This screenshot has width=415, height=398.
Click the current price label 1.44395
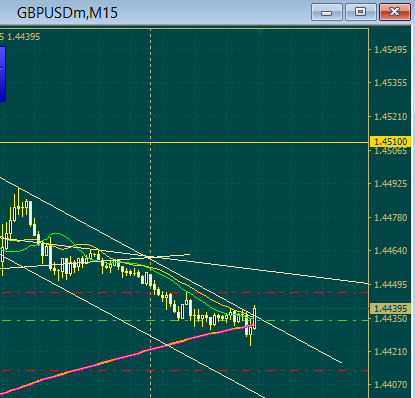tap(391, 309)
